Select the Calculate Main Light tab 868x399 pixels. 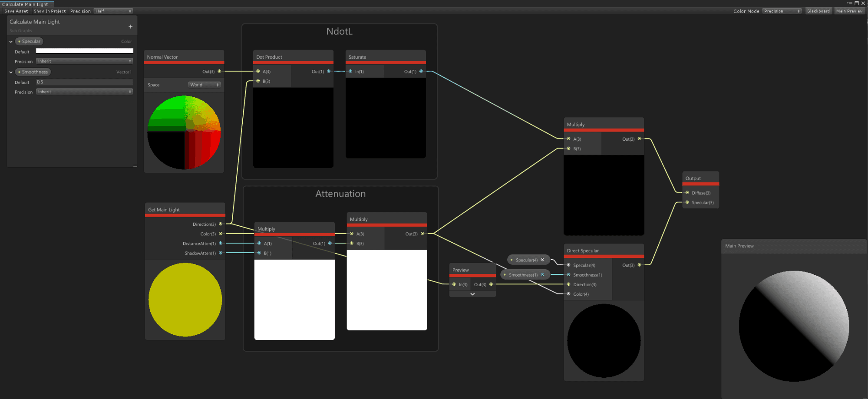pos(25,4)
